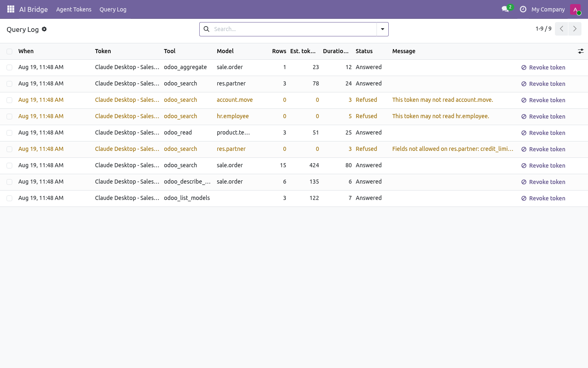The image size is (588, 368).
Task: Expand the search options dropdown arrow
Action: (383, 29)
